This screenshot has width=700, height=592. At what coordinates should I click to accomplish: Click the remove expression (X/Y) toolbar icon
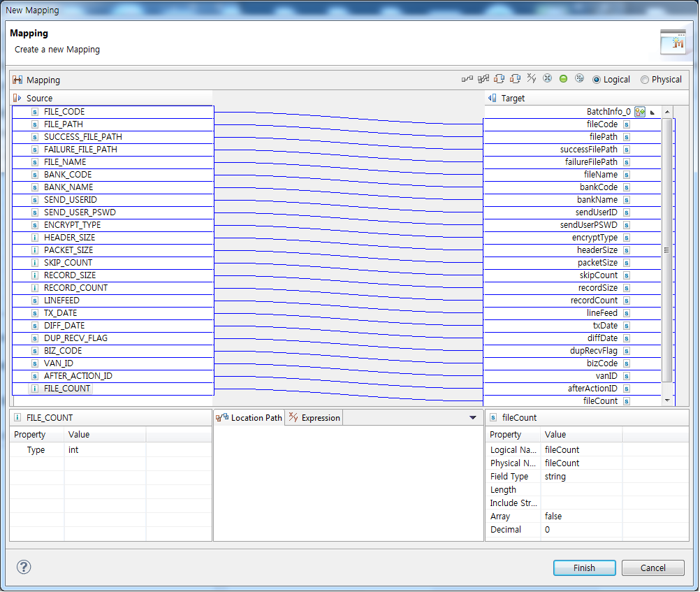coord(530,78)
